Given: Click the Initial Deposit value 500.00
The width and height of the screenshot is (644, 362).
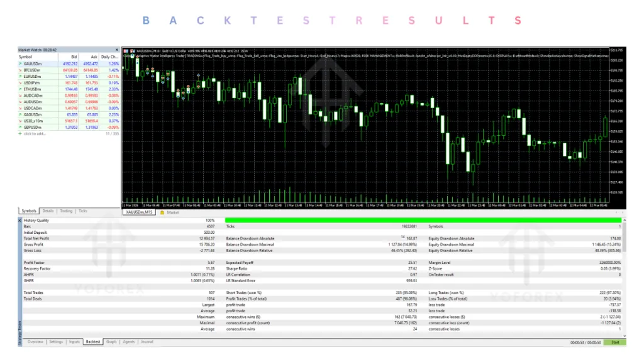Looking at the screenshot, I should pos(209,233).
